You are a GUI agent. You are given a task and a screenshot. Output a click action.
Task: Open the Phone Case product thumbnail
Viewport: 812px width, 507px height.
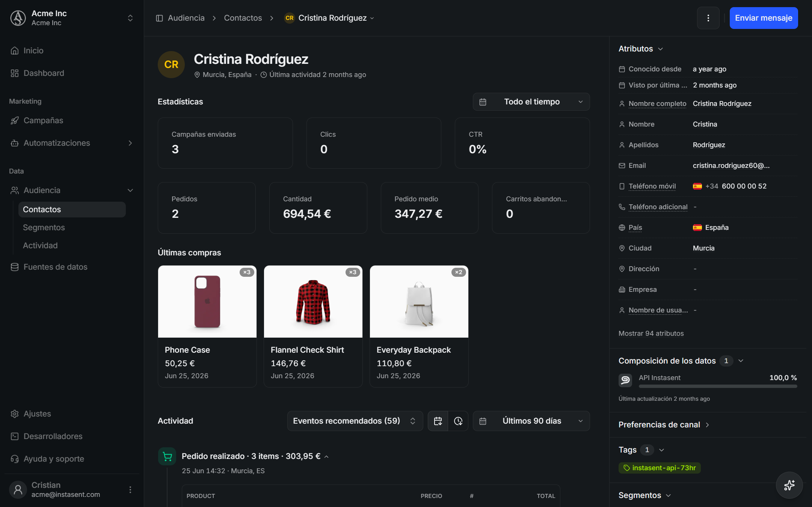[x=207, y=302]
